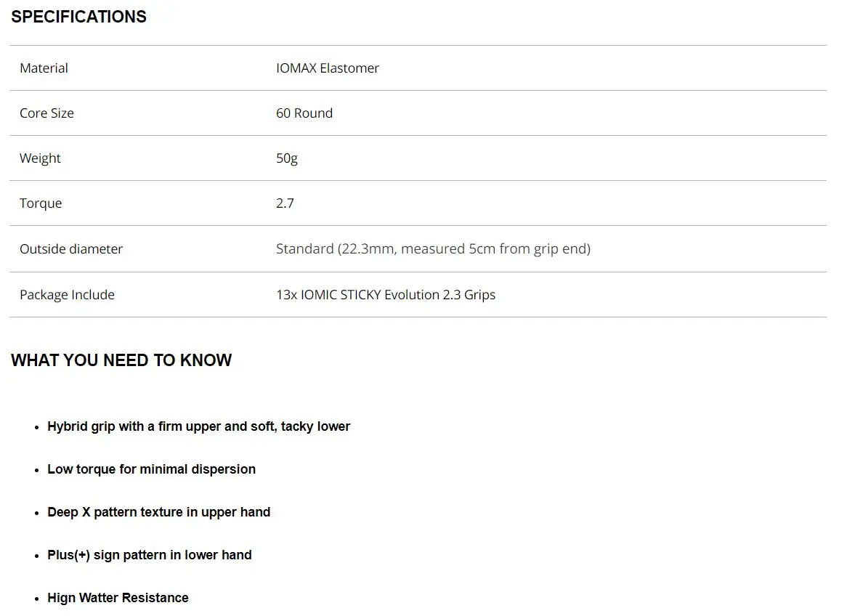Click the Package Include label
This screenshot has height=616, width=855.
[x=67, y=295]
